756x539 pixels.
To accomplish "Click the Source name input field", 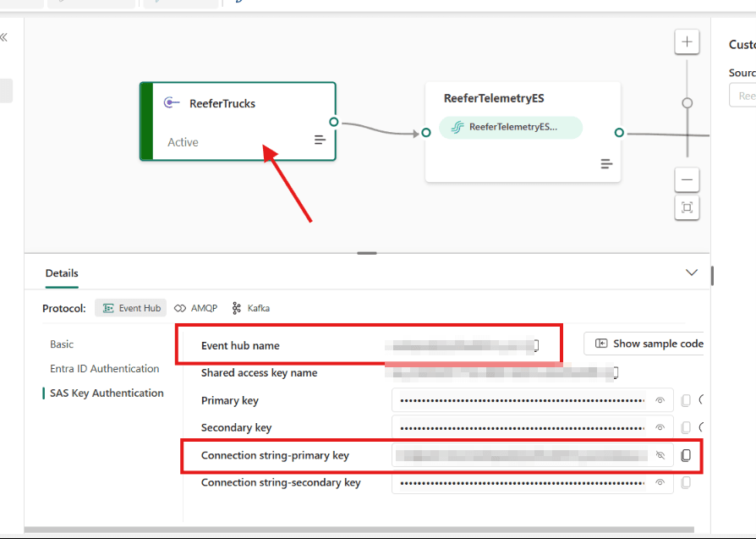I will tap(742, 96).
